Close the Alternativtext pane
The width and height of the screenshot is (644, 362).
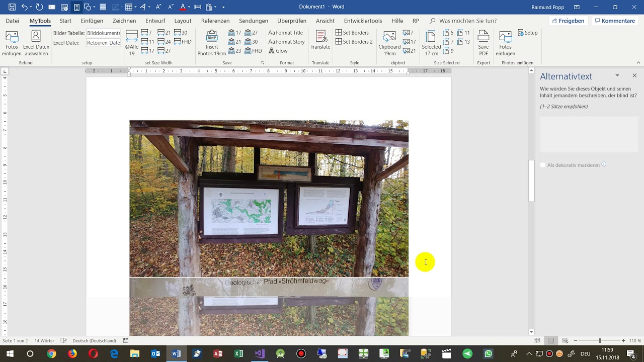click(x=634, y=75)
